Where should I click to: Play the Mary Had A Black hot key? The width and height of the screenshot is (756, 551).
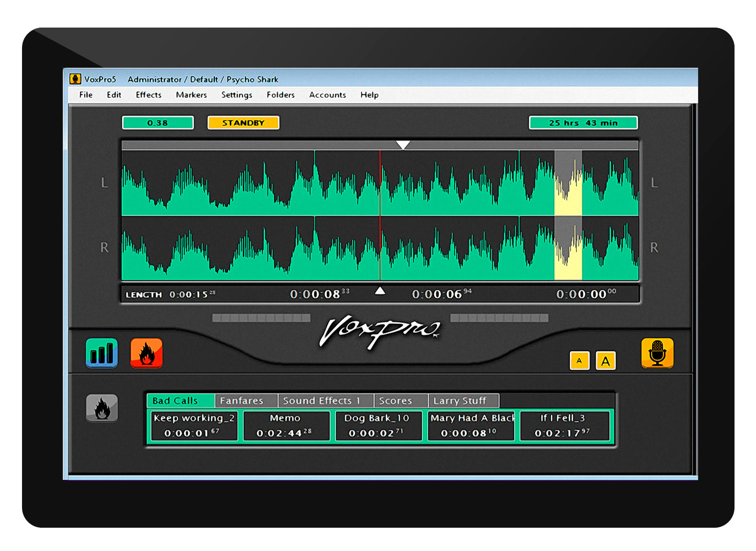[471, 425]
